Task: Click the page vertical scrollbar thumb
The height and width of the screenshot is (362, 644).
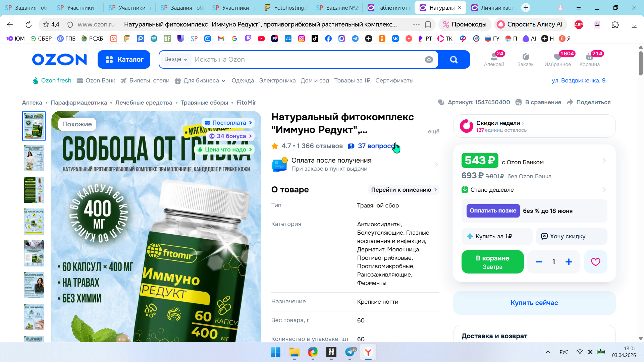Action: 640,63
